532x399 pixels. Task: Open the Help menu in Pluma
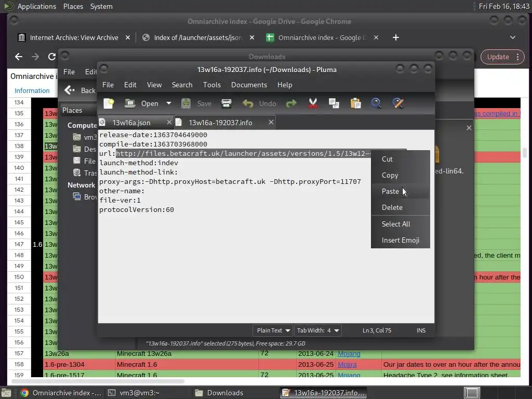click(x=284, y=85)
